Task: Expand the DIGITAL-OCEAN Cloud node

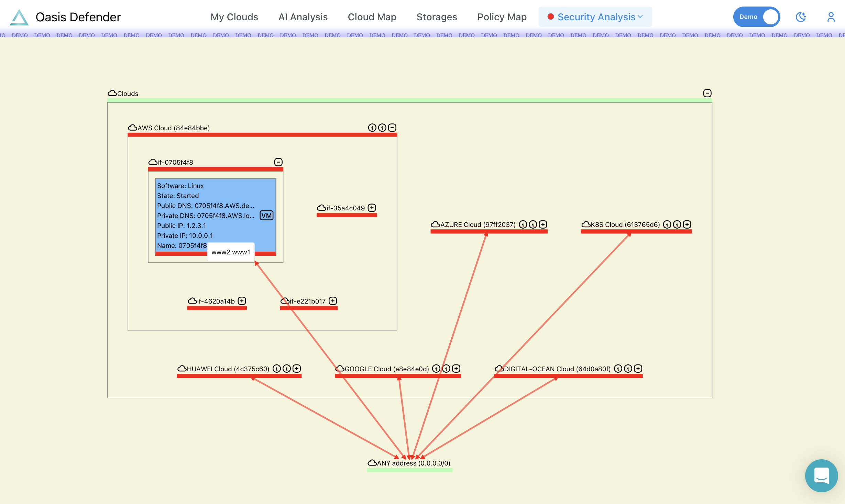Action: pyautogui.click(x=638, y=369)
